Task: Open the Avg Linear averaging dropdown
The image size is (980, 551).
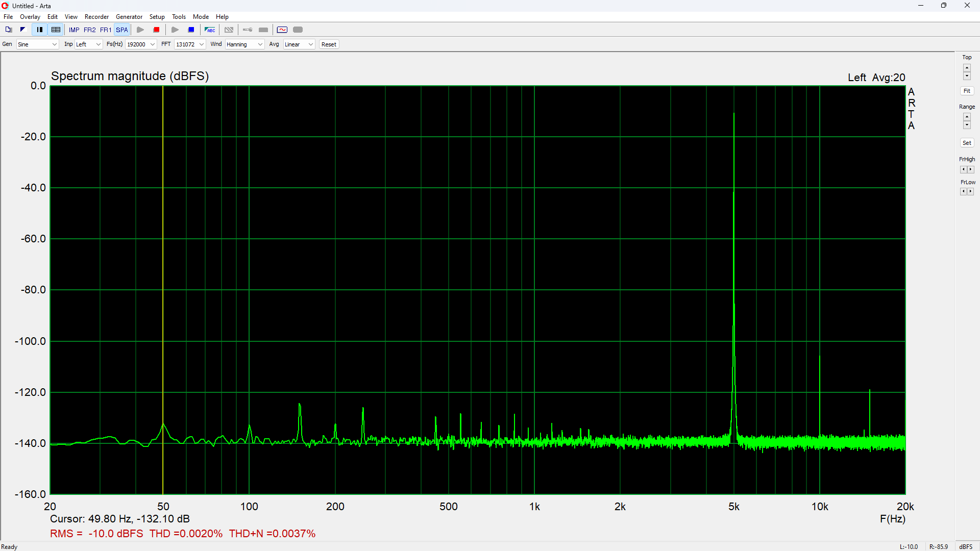Action: [x=299, y=44]
